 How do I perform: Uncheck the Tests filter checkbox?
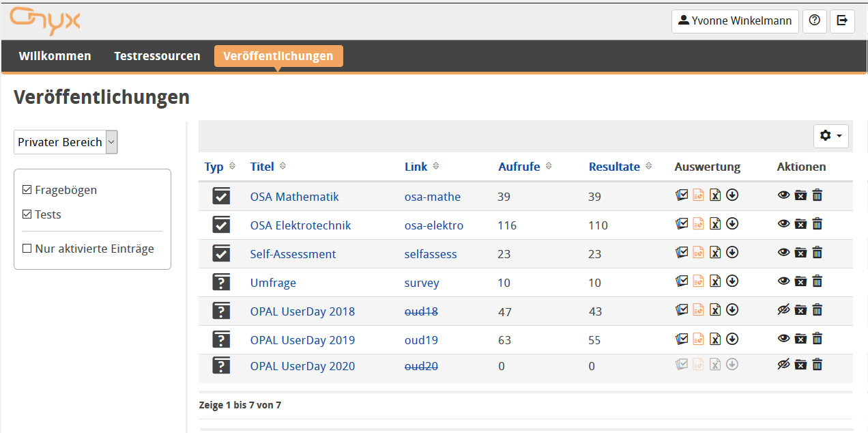point(27,214)
